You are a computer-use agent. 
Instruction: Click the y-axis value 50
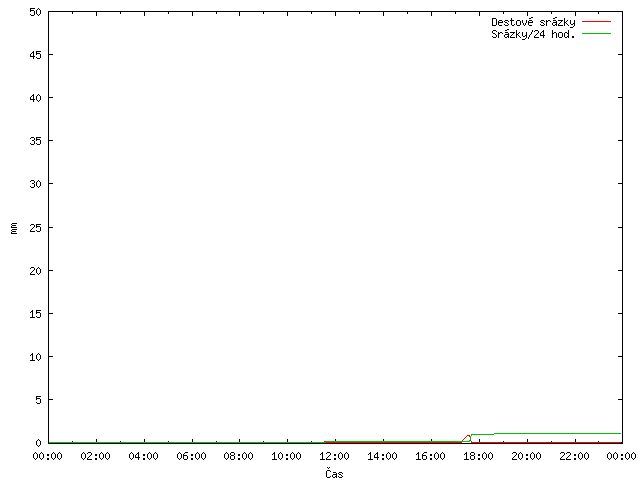[36, 12]
